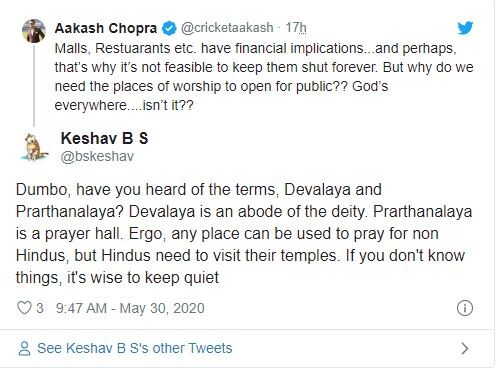Viewport: 503px width, 375px height.
Task: Expand the chevron arrow for other Tweets
Action: click(465, 348)
